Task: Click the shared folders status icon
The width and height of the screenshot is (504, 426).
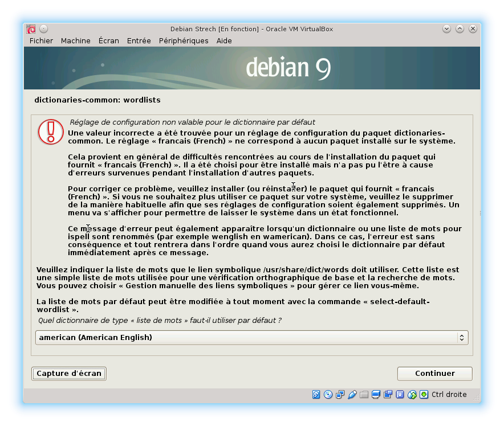Action: pyautogui.click(x=364, y=395)
